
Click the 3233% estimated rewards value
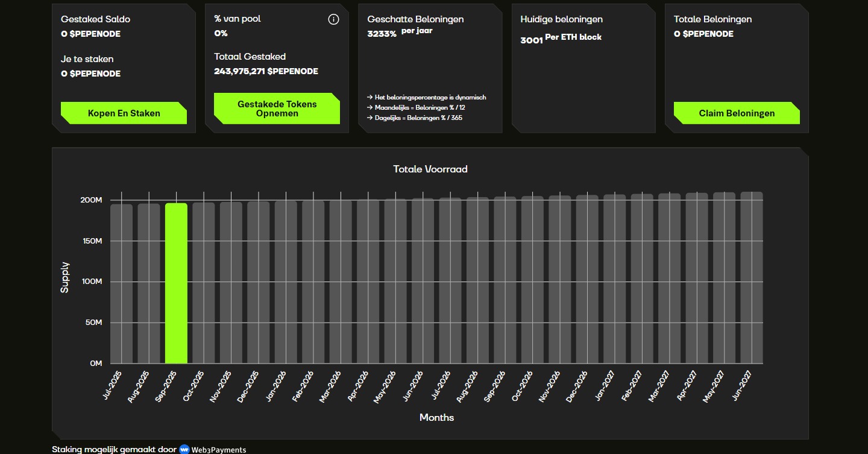pos(382,34)
